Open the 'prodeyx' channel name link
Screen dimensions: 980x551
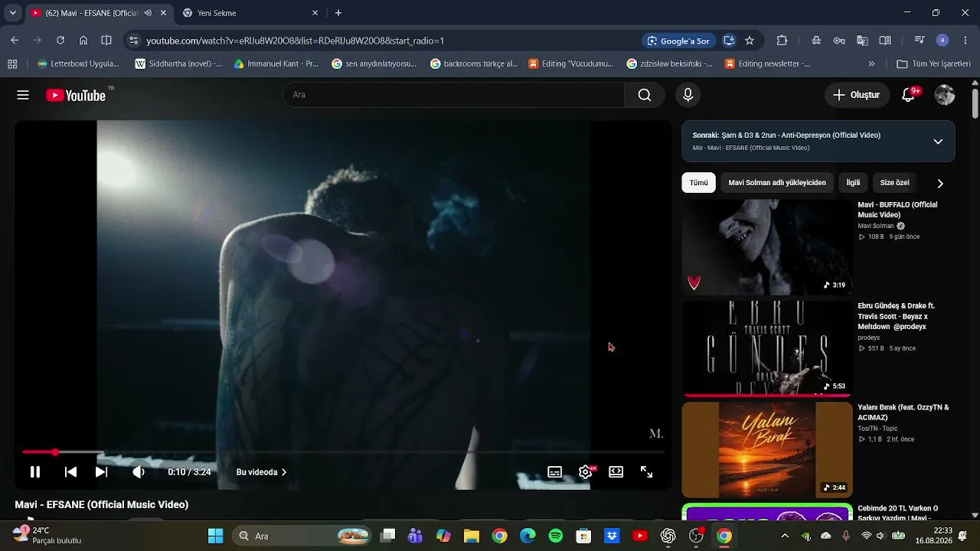pyautogui.click(x=869, y=337)
